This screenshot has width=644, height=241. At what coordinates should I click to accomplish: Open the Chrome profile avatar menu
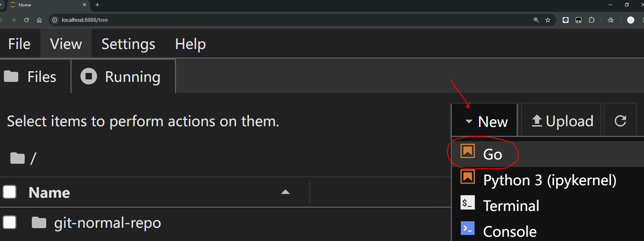[631, 20]
